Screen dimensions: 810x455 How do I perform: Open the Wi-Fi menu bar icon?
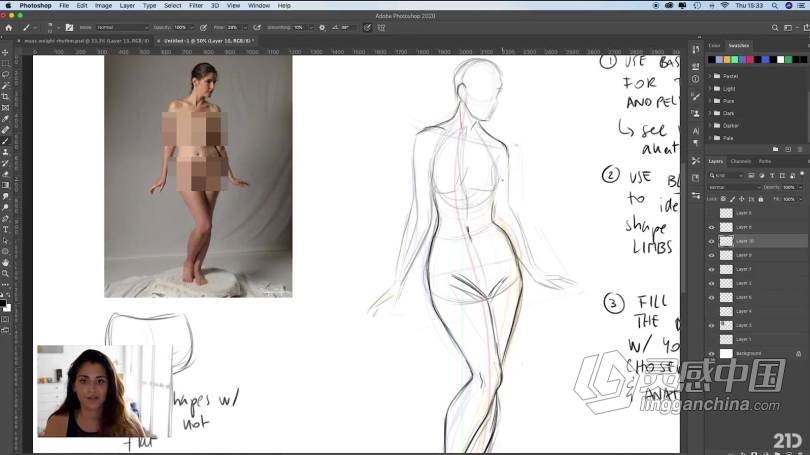coord(725,6)
